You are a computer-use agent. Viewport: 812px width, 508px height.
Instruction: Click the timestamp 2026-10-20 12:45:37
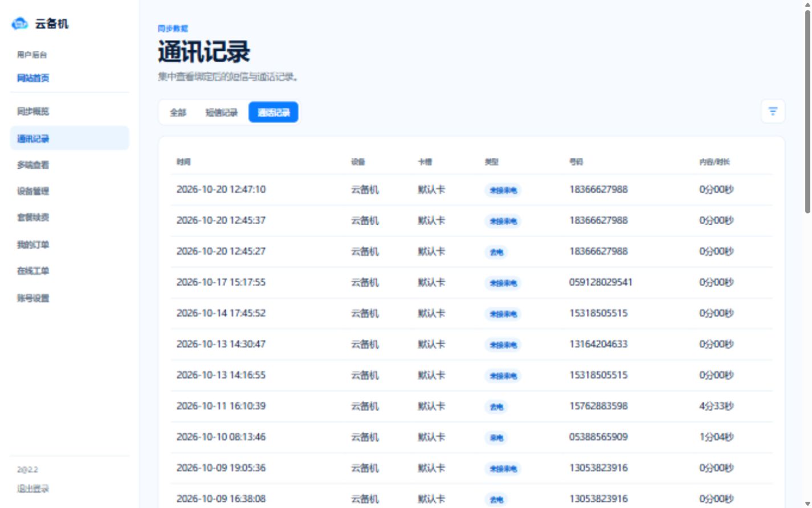221,220
